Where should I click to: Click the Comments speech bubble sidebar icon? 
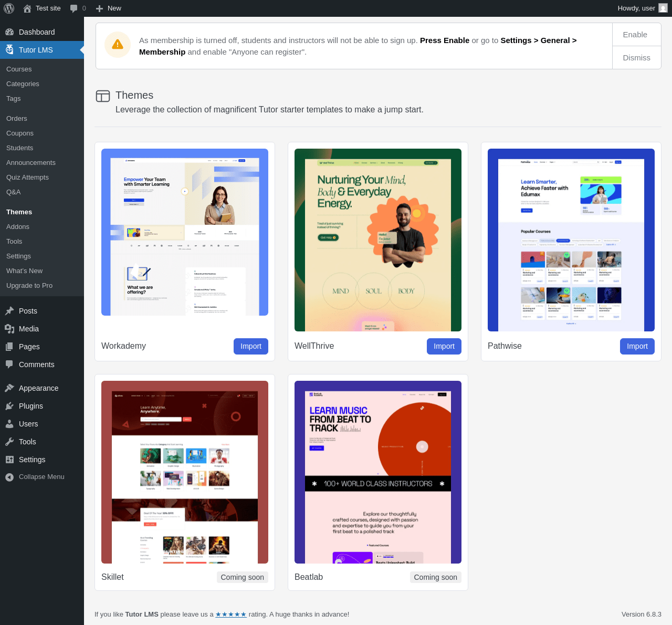coord(9,364)
